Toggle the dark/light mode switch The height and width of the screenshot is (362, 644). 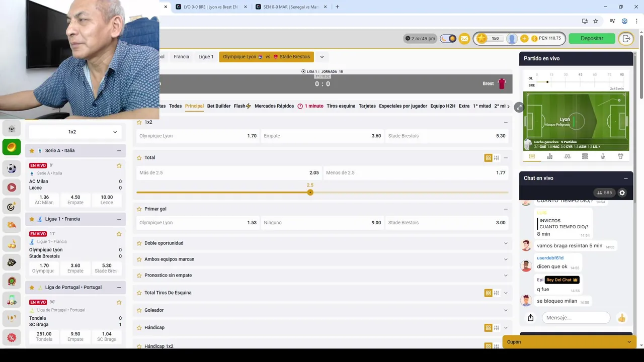[448, 39]
